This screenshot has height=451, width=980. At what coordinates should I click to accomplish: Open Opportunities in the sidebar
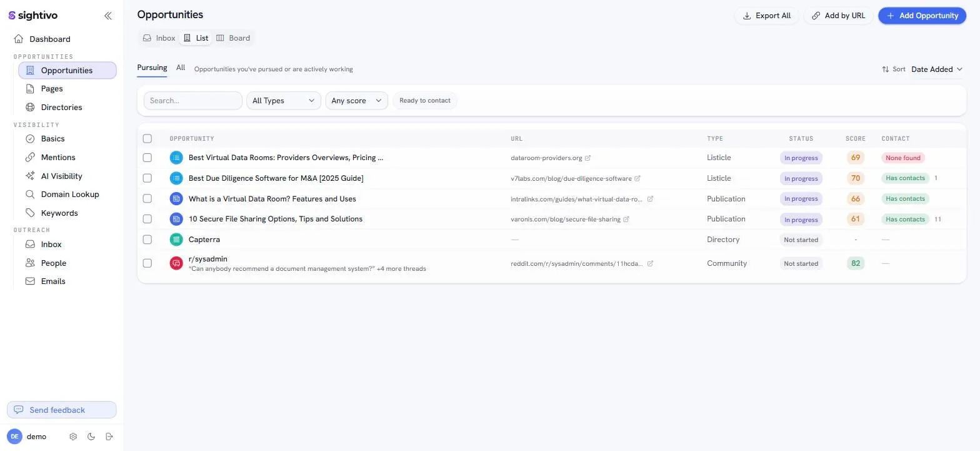point(67,70)
